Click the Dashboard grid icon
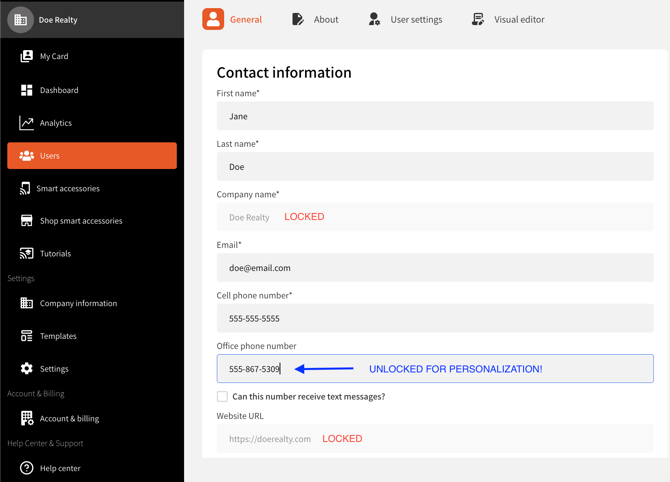 click(x=26, y=90)
